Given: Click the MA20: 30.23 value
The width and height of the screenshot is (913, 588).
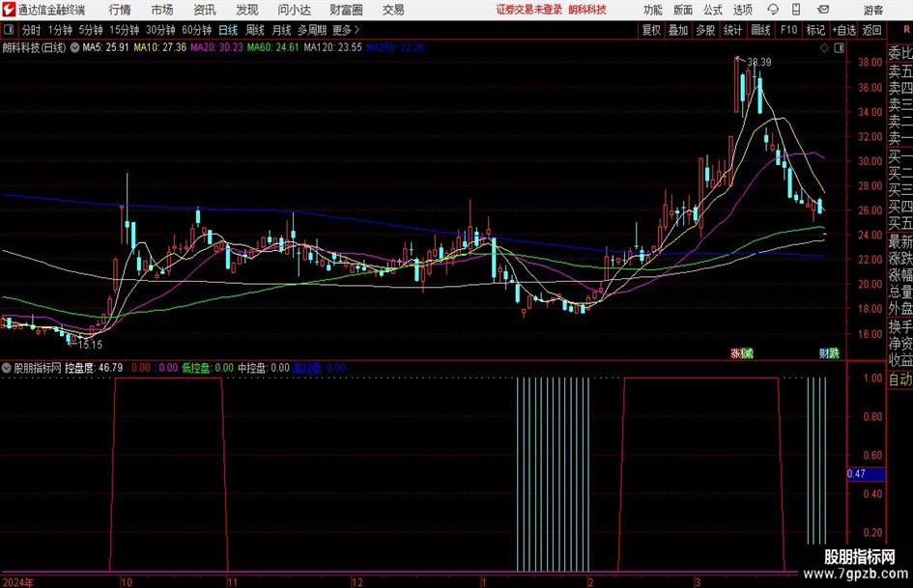Looking at the screenshot, I should click(x=216, y=47).
